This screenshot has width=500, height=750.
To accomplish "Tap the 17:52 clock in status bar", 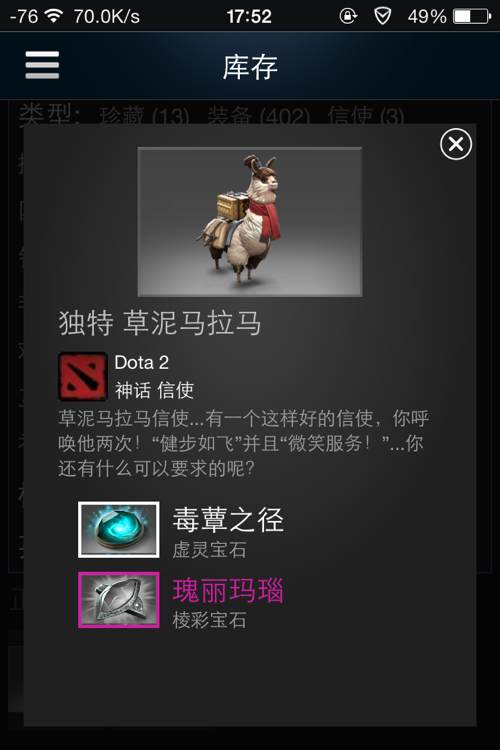I will tap(249, 17).
